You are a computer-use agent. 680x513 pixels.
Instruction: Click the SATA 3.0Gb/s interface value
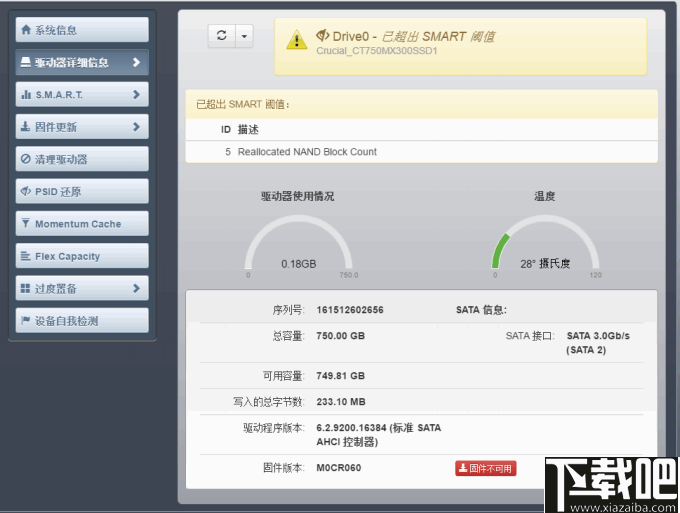[x=598, y=343]
